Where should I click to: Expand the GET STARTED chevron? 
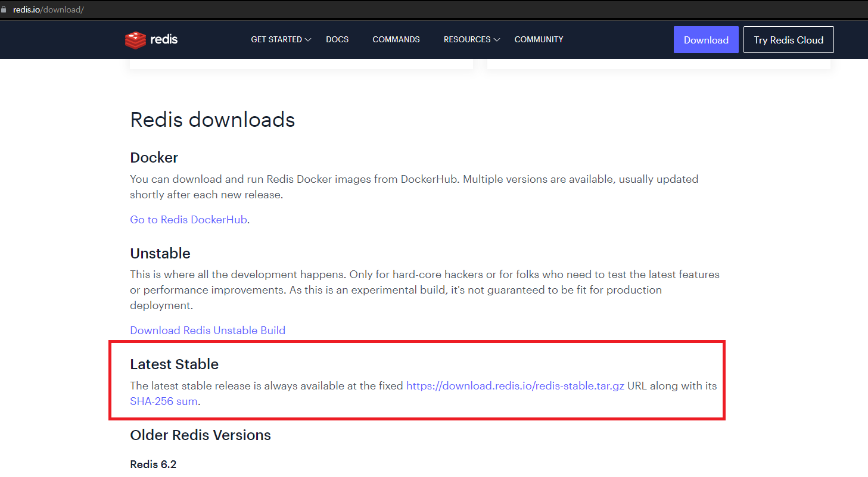(x=308, y=40)
